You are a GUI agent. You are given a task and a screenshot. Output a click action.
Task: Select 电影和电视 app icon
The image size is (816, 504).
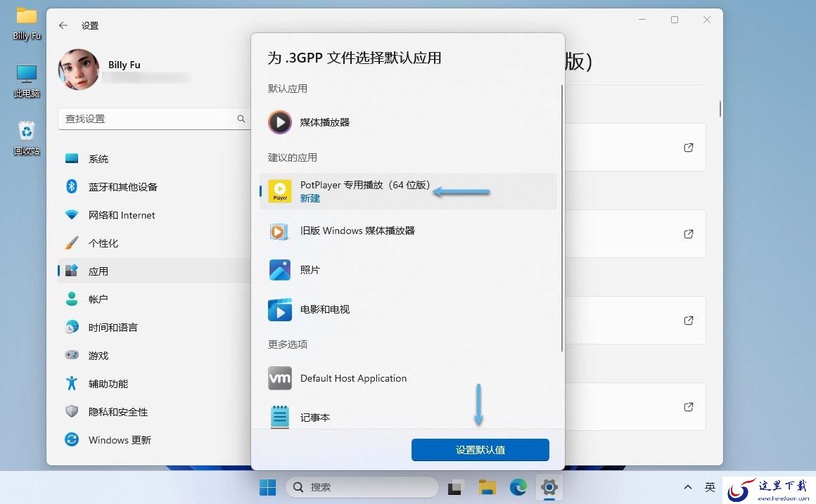click(280, 310)
